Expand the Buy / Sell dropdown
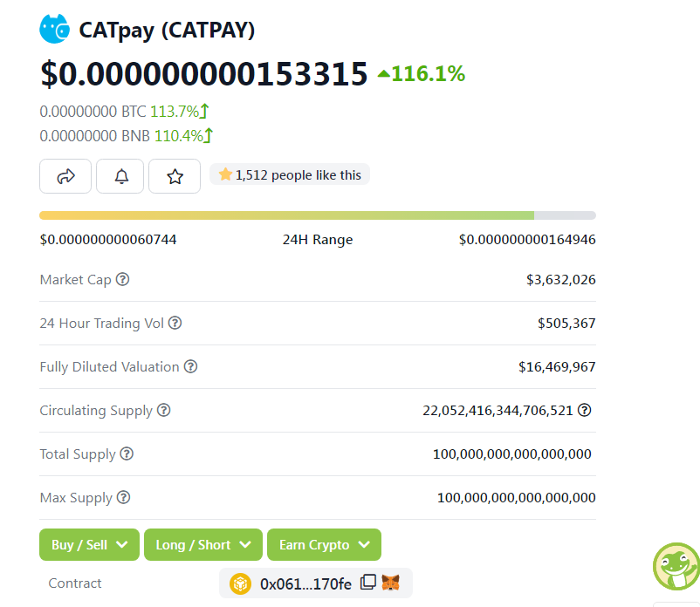This screenshot has width=700, height=607. click(89, 544)
